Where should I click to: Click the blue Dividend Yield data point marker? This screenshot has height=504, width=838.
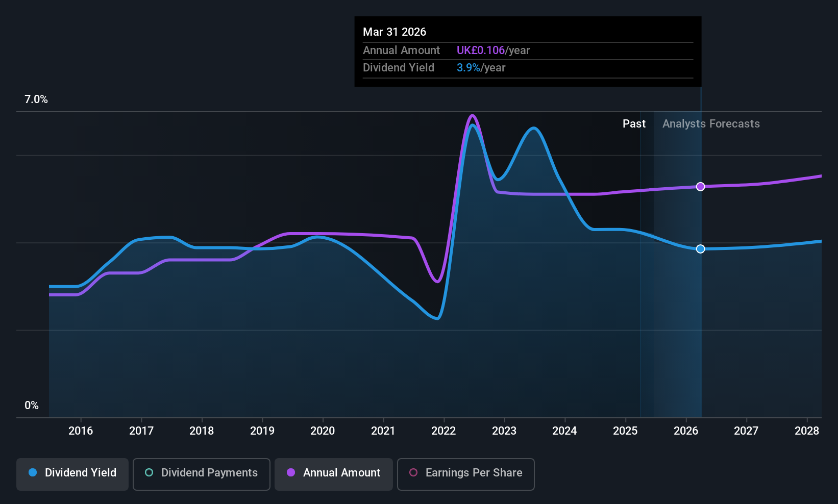(x=701, y=249)
